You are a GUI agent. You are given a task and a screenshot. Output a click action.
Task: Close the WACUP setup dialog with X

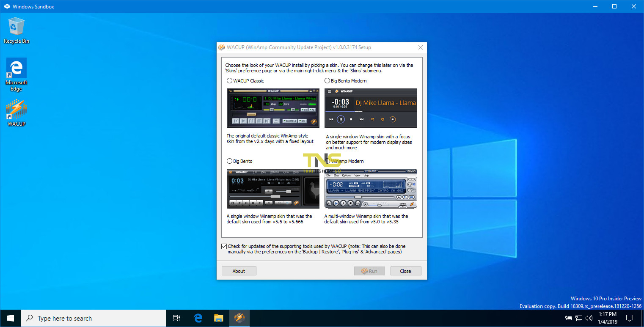click(420, 47)
